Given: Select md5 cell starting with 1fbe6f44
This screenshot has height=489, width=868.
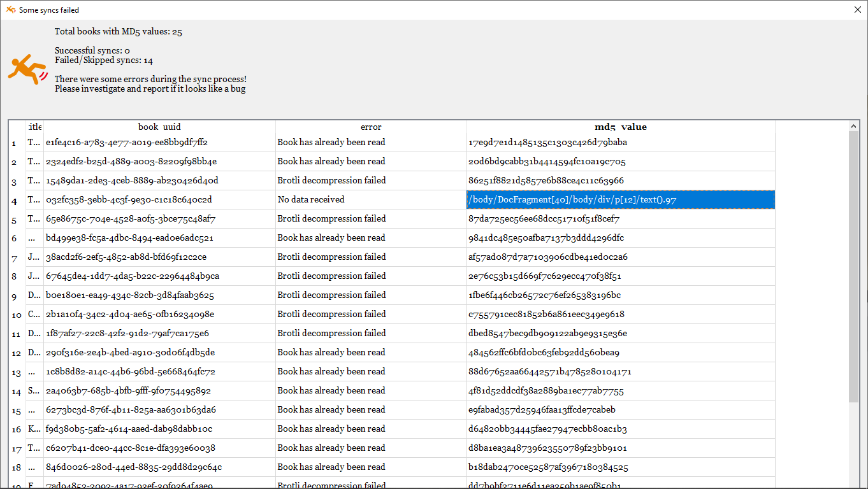Looking at the screenshot, I should pyautogui.click(x=621, y=295).
